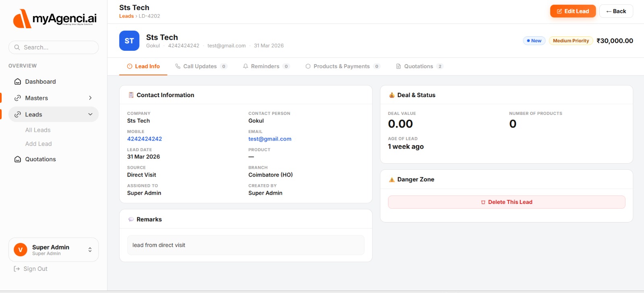
Task: Click the search magnifier icon
Action: [x=17, y=48]
